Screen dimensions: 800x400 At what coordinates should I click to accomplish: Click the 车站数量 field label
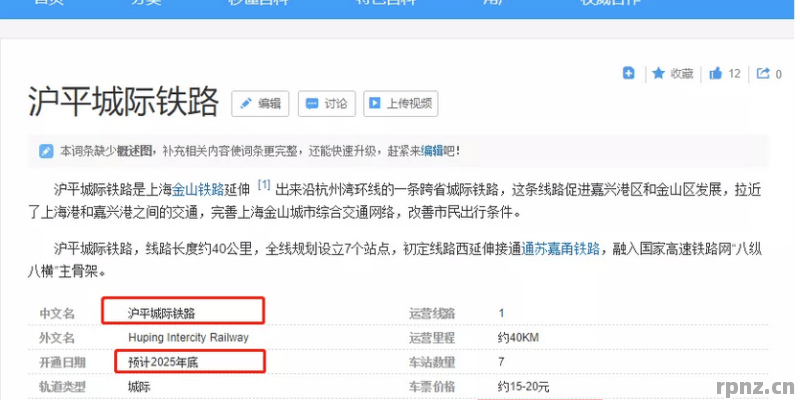coord(432,362)
